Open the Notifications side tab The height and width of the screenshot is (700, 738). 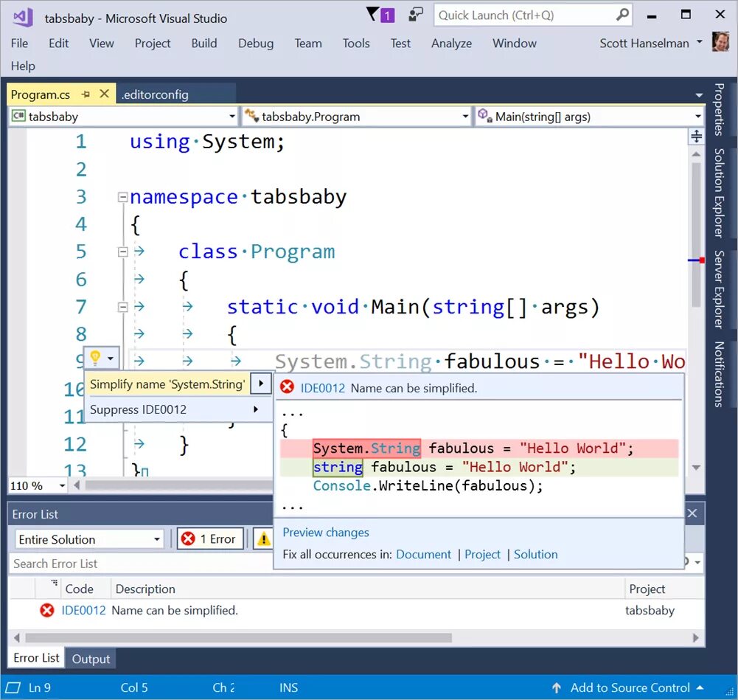pos(718,374)
